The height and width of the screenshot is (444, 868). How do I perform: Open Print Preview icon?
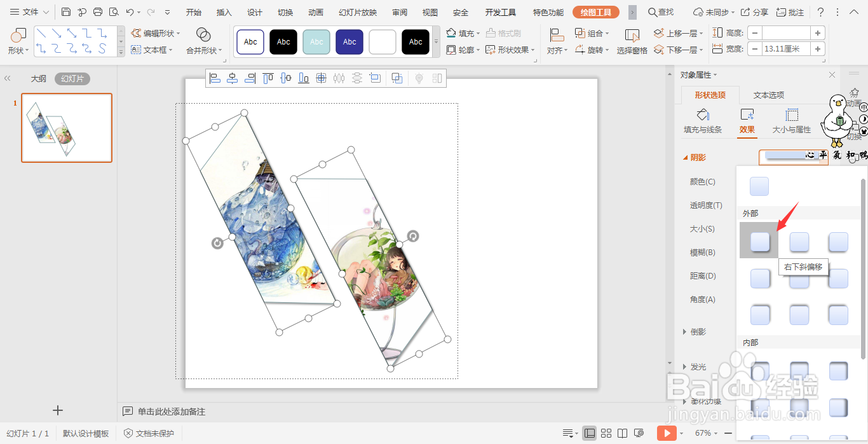coord(114,12)
